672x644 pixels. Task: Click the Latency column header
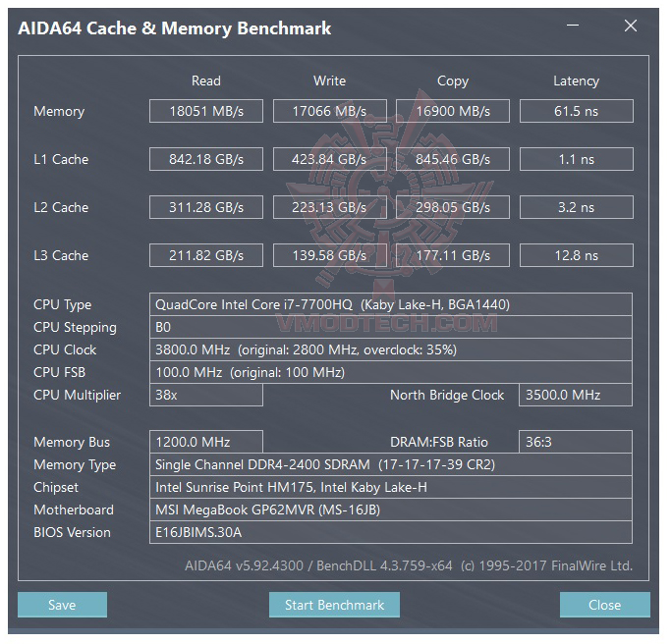coord(577,80)
